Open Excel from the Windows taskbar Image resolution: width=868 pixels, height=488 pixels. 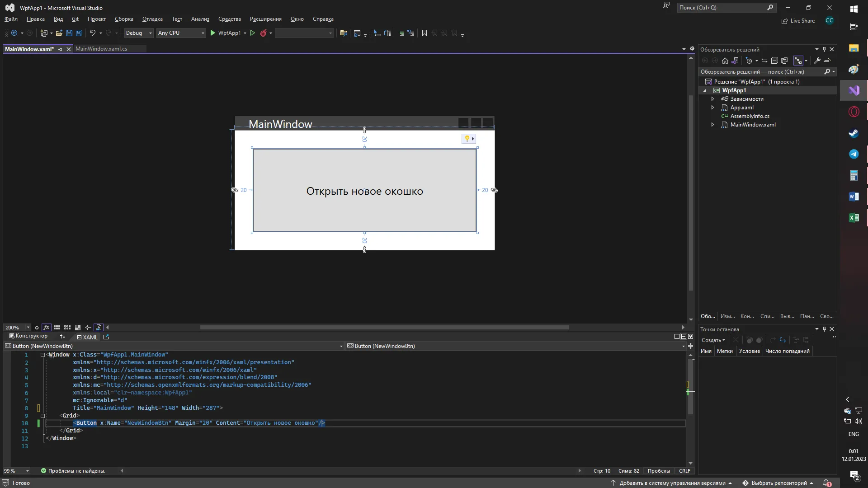[854, 218]
